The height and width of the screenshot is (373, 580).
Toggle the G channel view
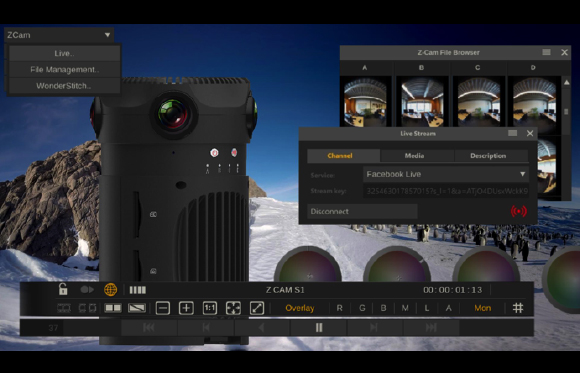point(362,308)
